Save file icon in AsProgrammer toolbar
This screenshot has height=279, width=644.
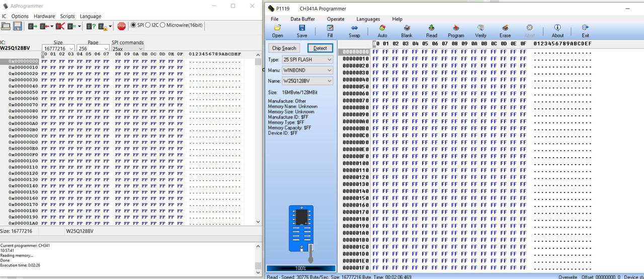(x=17, y=26)
